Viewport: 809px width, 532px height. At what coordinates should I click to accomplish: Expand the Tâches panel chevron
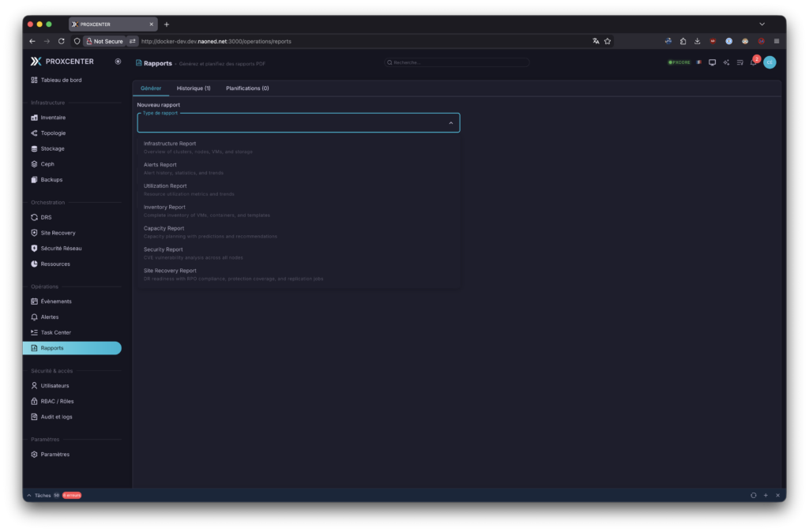coord(30,495)
